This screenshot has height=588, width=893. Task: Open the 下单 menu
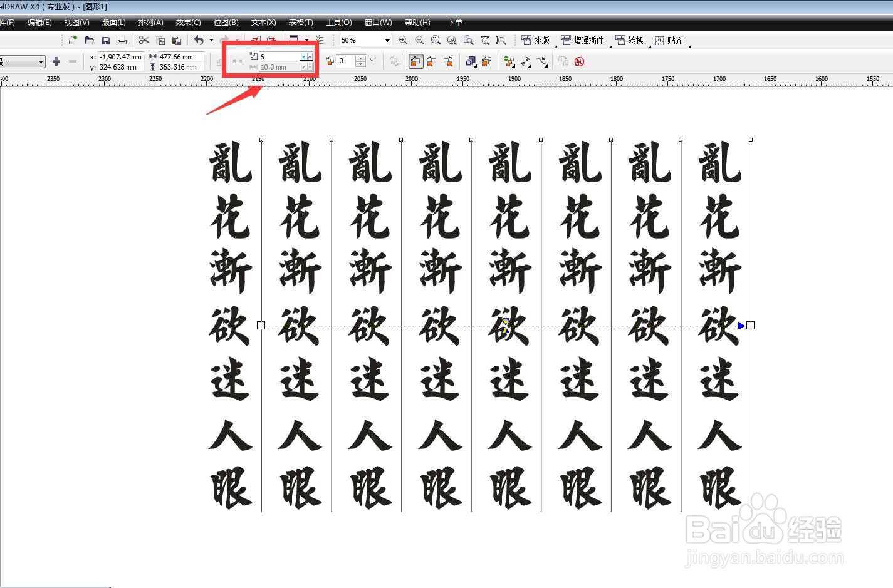[455, 22]
